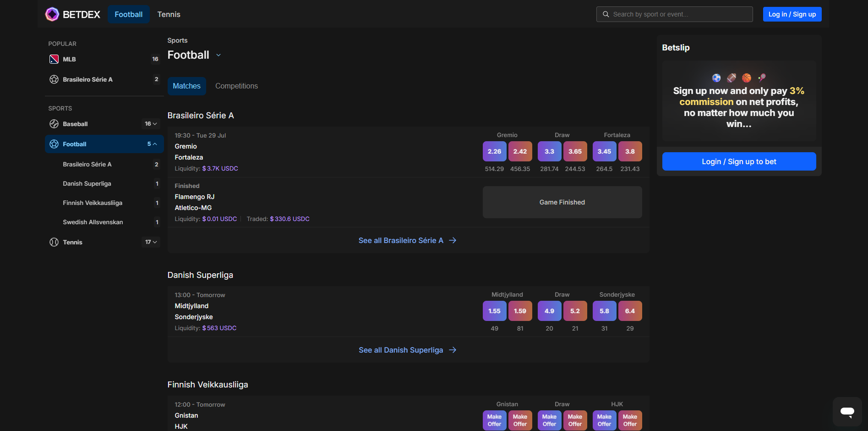
Task: Collapse the Football sidebar section chevron
Action: (155, 144)
